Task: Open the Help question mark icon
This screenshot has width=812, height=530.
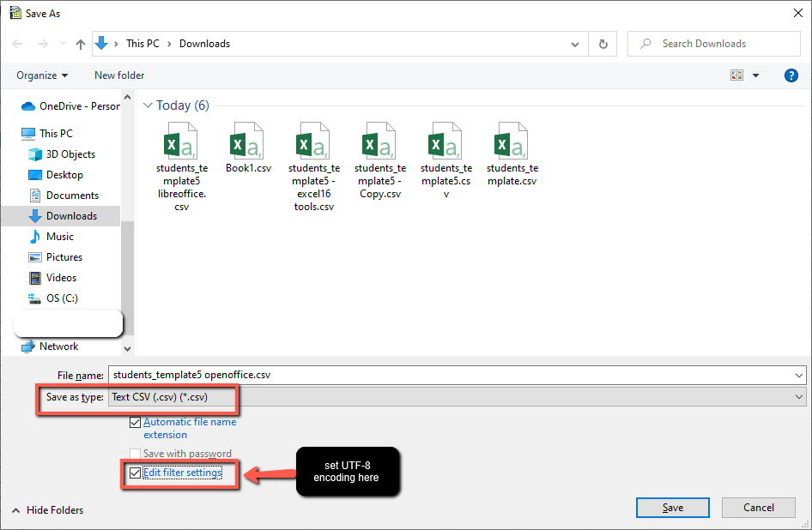Action: [x=791, y=75]
